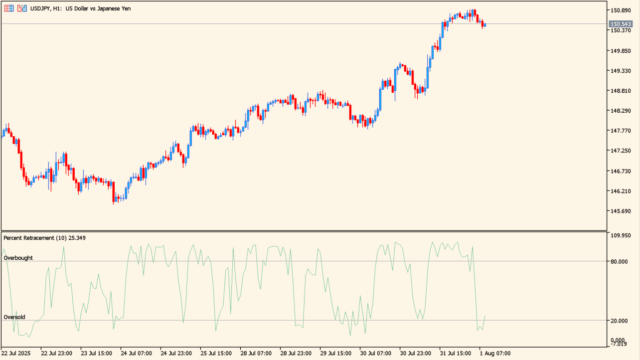Click the 150.370 price scale value
Image resolution: width=640 pixels, height=360 pixels.
click(621, 31)
